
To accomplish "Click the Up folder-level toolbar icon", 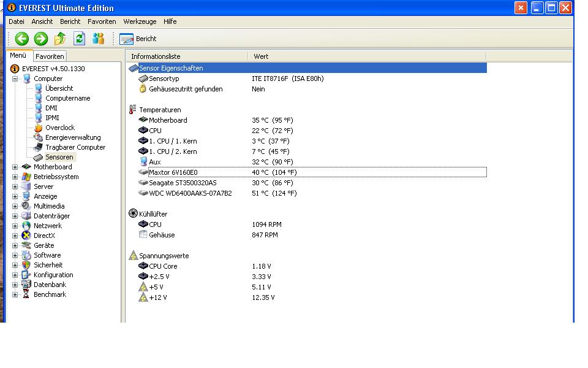I will (x=60, y=38).
